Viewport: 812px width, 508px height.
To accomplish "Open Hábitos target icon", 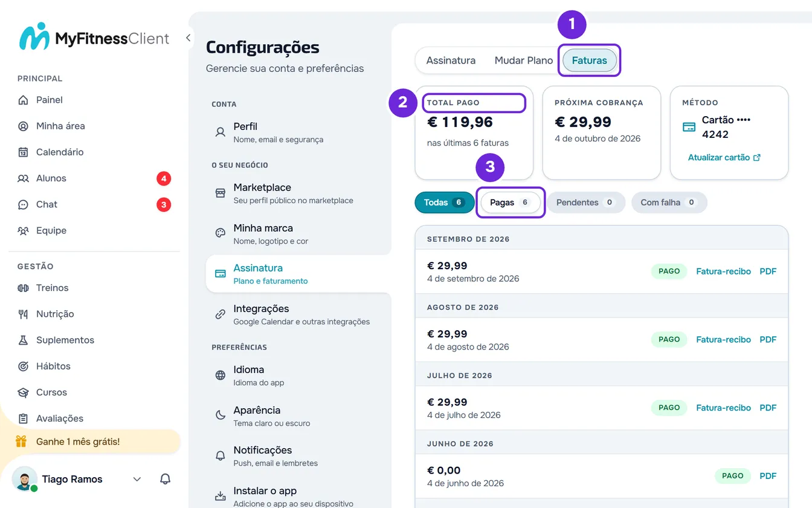I will coord(23,366).
